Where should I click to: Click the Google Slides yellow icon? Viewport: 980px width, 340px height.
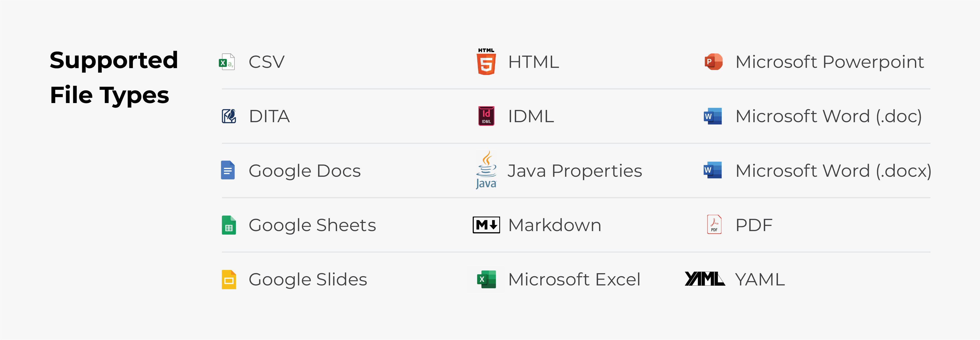click(x=229, y=280)
